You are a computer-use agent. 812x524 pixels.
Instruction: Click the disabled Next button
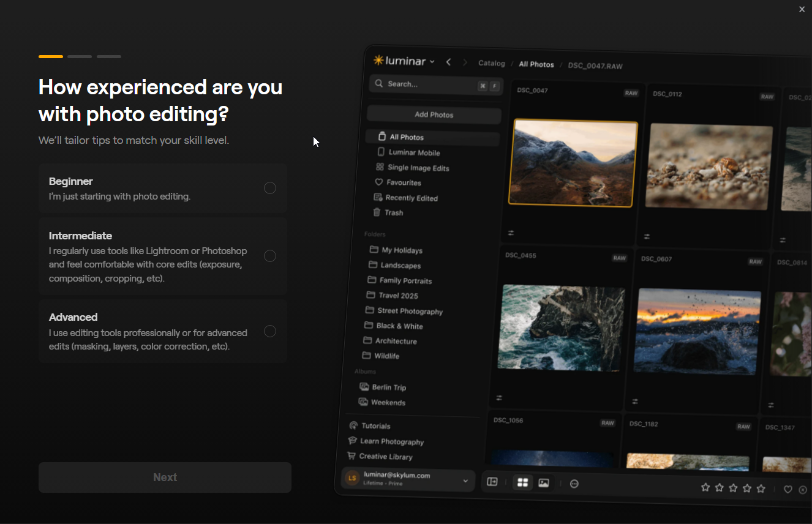(x=165, y=477)
